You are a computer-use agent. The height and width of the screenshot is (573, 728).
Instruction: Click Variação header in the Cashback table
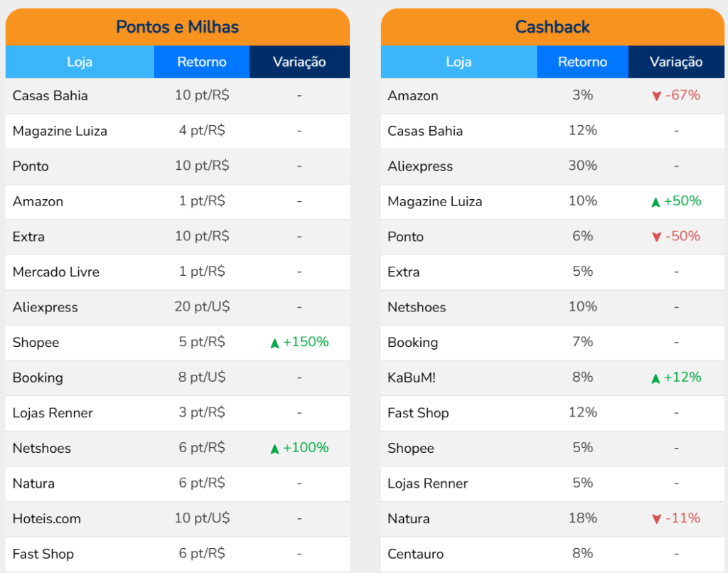[676, 62]
